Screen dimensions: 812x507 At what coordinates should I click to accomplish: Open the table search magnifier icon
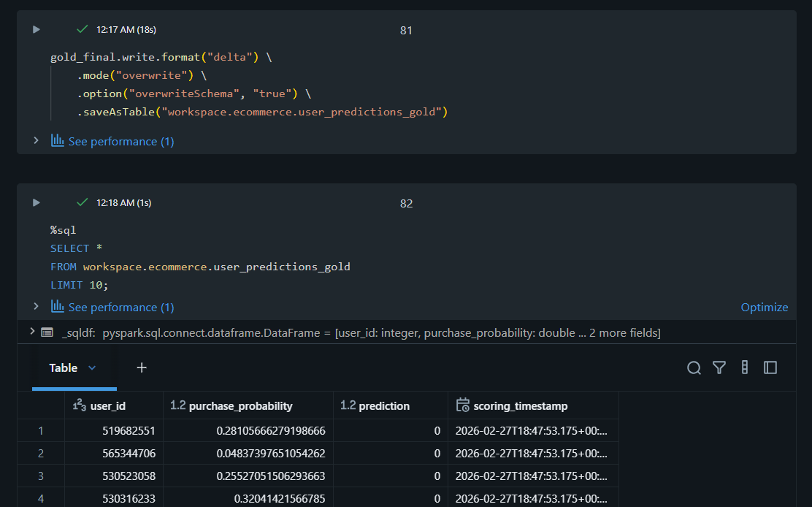[x=694, y=367]
